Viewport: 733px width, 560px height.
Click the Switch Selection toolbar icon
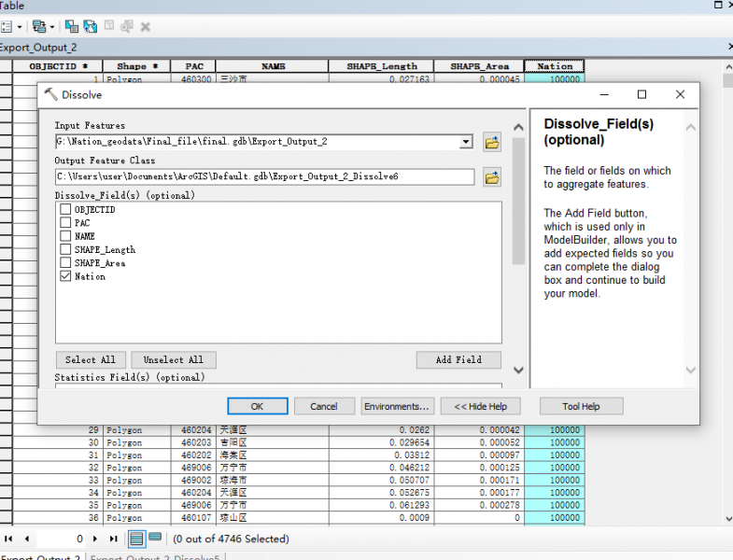(90, 27)
